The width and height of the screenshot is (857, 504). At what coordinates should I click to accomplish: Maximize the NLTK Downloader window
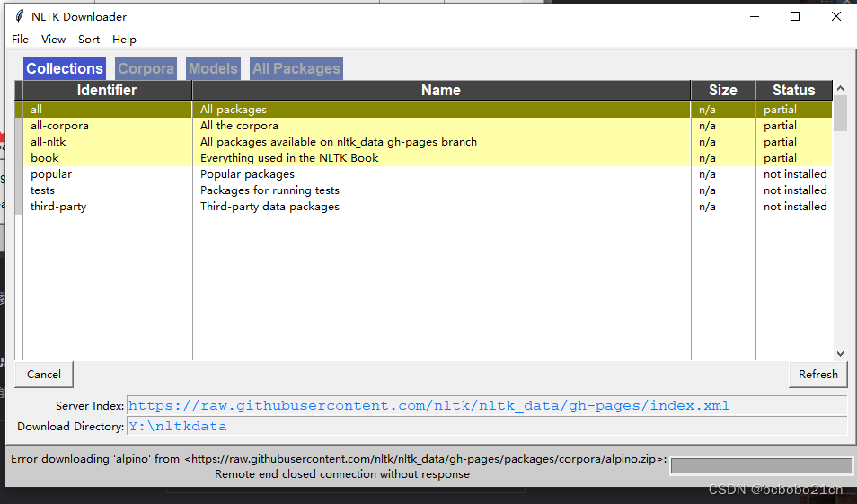[795, 16]
